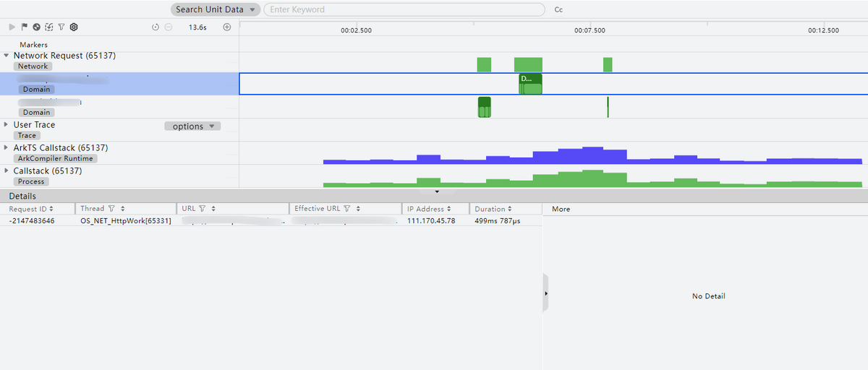
Task: Toggle case-sensitive search Cc
Action: click(558, 10)
